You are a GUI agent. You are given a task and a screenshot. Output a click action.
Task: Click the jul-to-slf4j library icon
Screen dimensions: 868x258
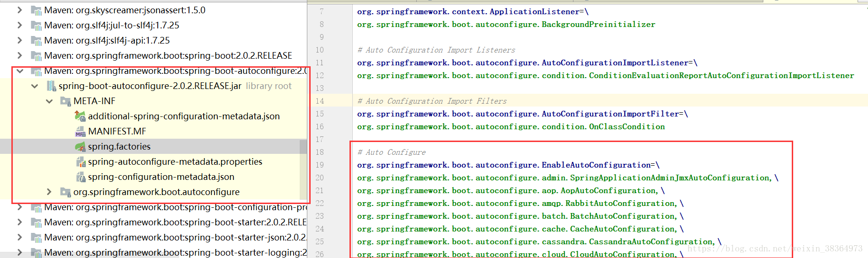36,26
